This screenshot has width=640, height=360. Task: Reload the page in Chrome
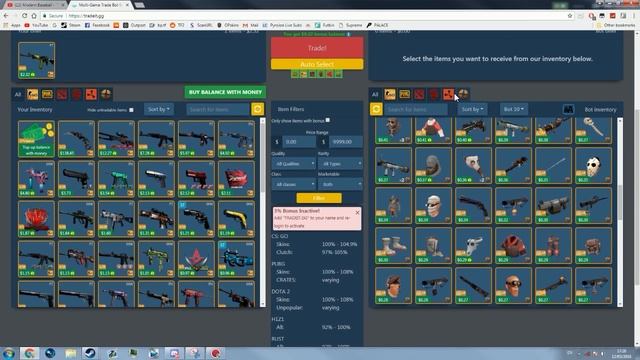pos(24,16)
